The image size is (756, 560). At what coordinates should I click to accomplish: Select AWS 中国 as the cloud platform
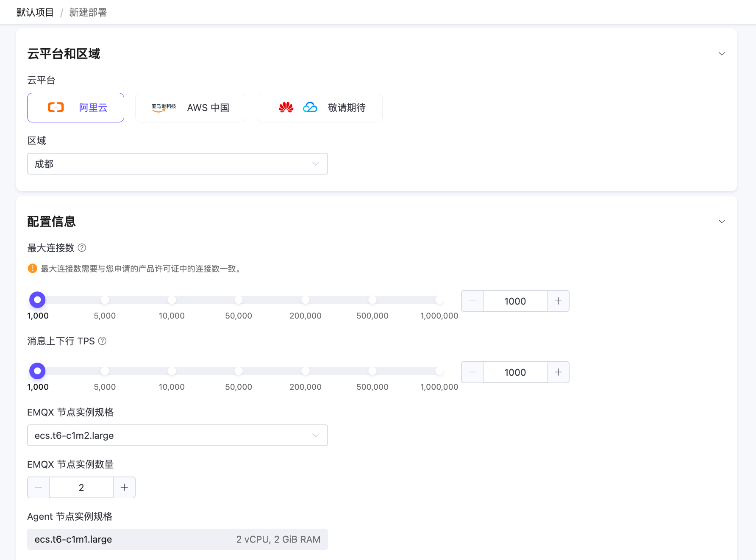(190, 107)
